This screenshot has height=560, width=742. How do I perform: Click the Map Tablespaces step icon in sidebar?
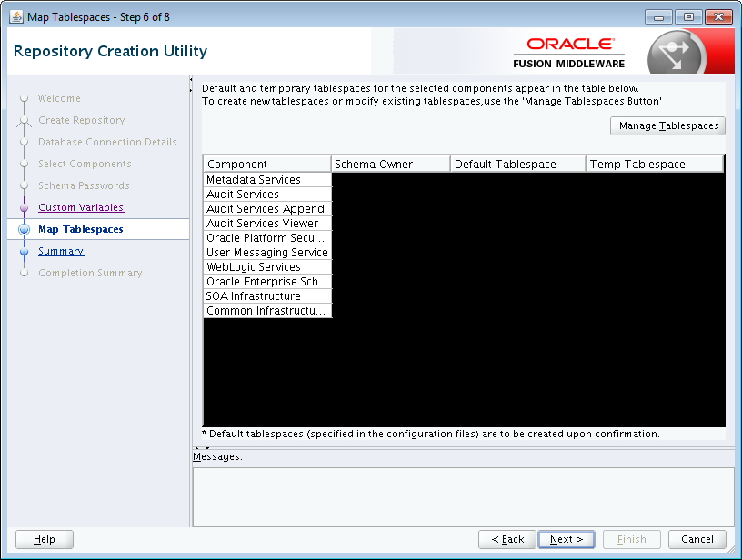(x=25, y=229)
